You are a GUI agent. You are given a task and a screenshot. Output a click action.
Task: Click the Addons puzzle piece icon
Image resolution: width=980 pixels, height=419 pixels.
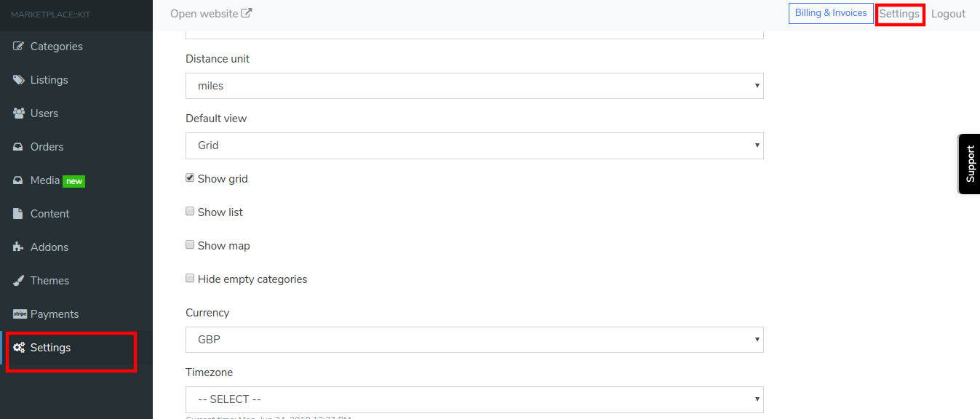pos(19,247)
